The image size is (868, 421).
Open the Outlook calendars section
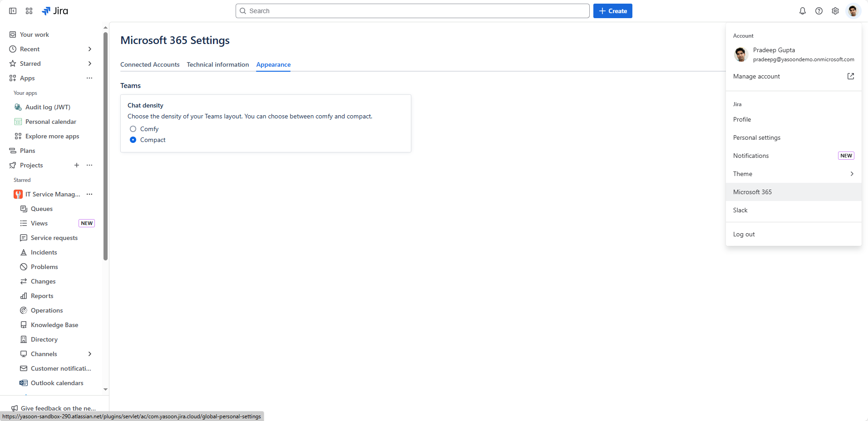point(57,383)
